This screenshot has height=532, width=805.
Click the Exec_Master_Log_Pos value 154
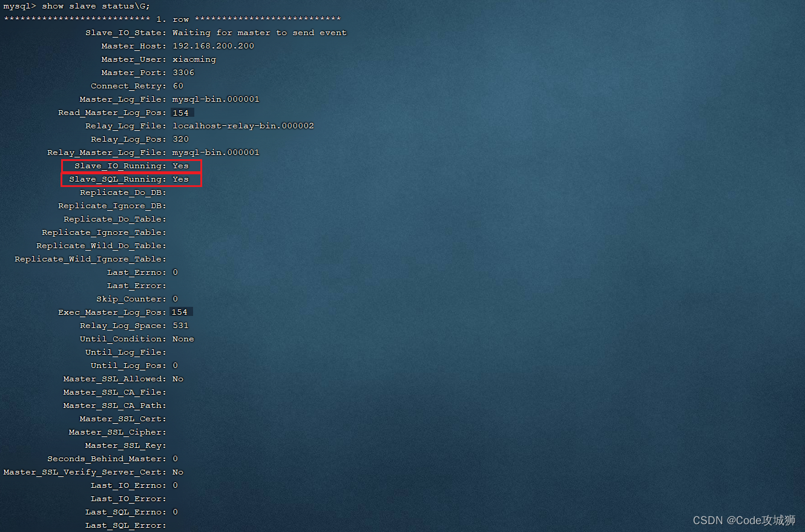(x=180, y=312)
